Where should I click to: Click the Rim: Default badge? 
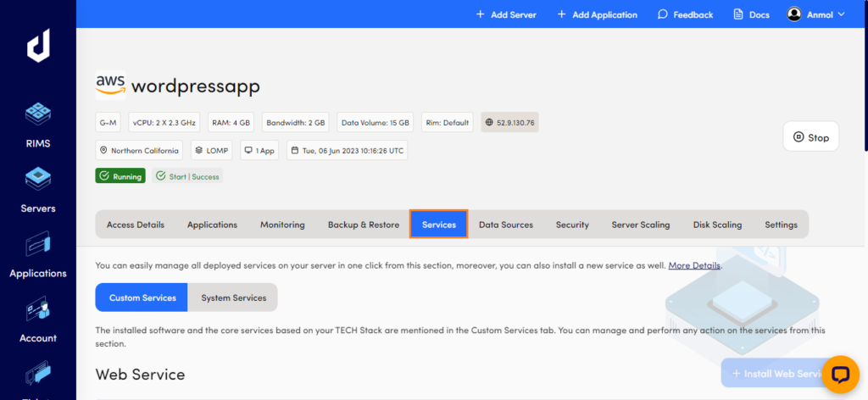coord(448,122)
